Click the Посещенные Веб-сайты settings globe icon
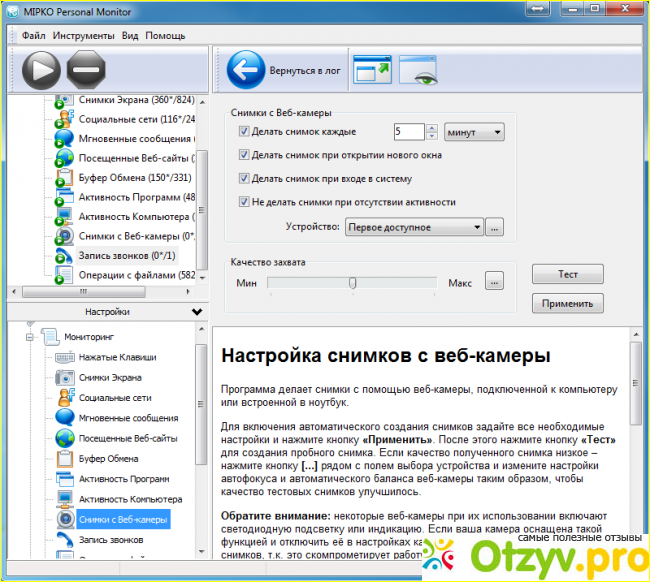Screen dimensions: 650x582 pyautogui.click(x=65, y=438)
